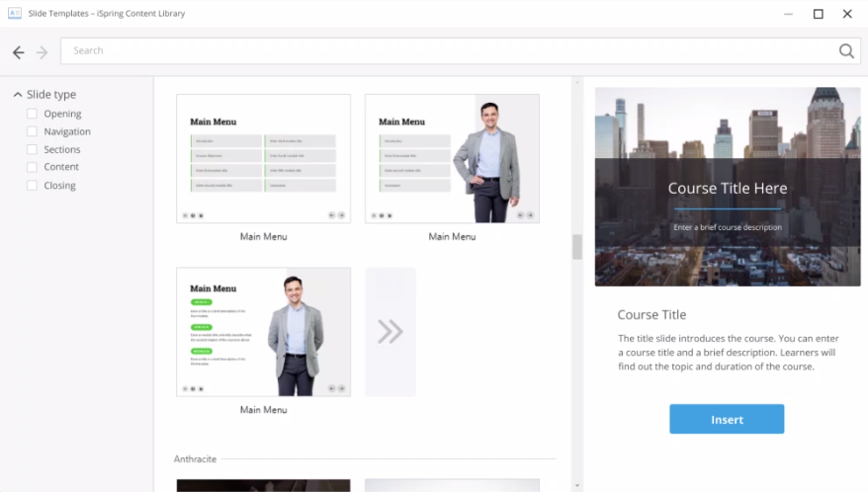The width and height of the screenshot is (868, 492).
Task: Click the scrollbar down arrow
Action: click(x=576, y=485)
